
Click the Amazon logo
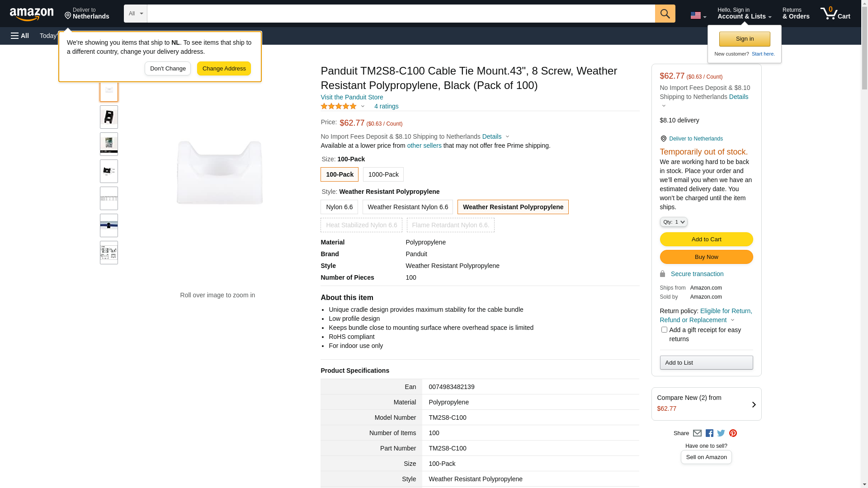32,14
